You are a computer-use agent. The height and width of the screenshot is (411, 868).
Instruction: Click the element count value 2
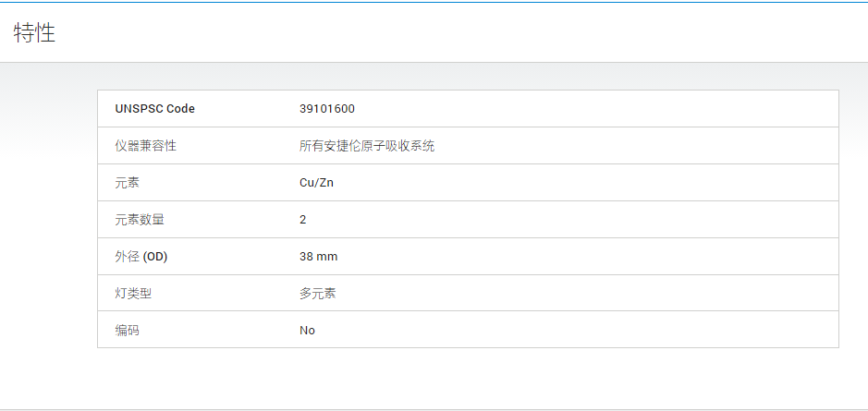point(303,220)
